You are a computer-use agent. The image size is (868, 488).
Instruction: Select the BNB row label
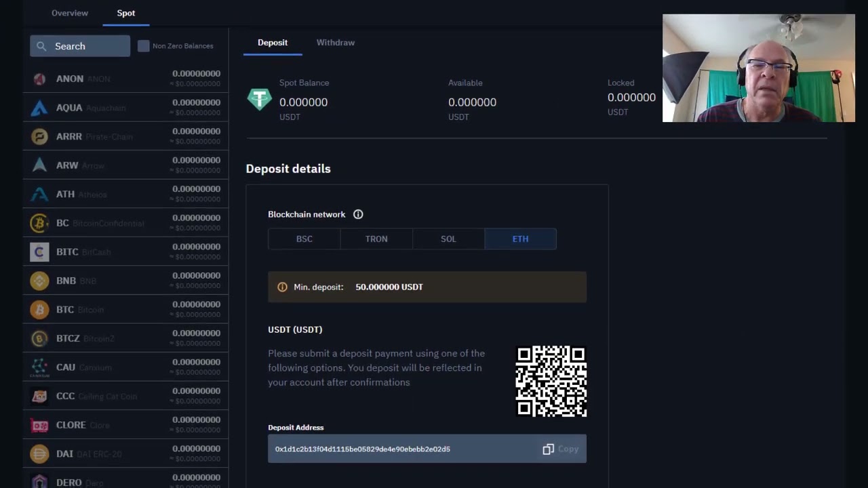(x=66, y=281)
